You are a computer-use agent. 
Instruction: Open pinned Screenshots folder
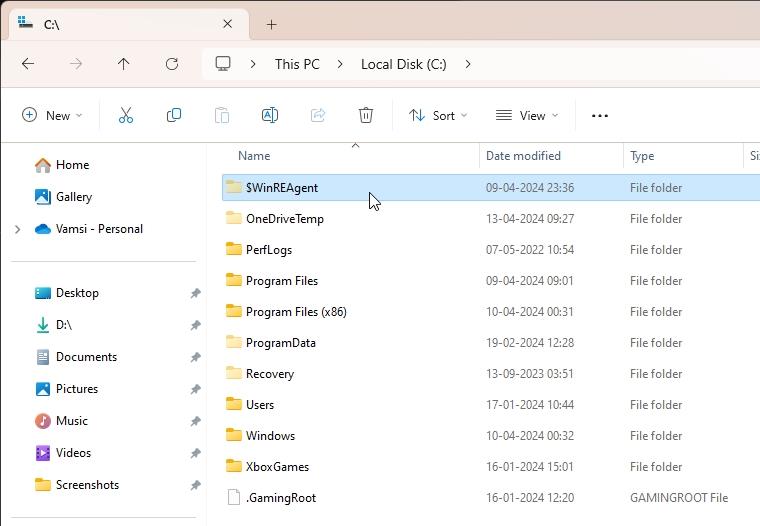(x=77, y=485)
